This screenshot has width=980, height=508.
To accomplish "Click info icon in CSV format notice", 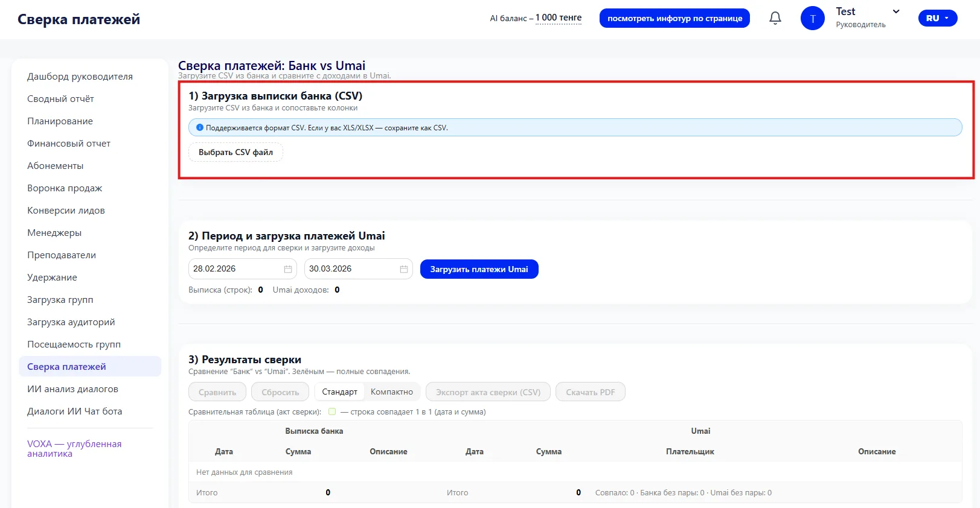I will tap(200, 128).
